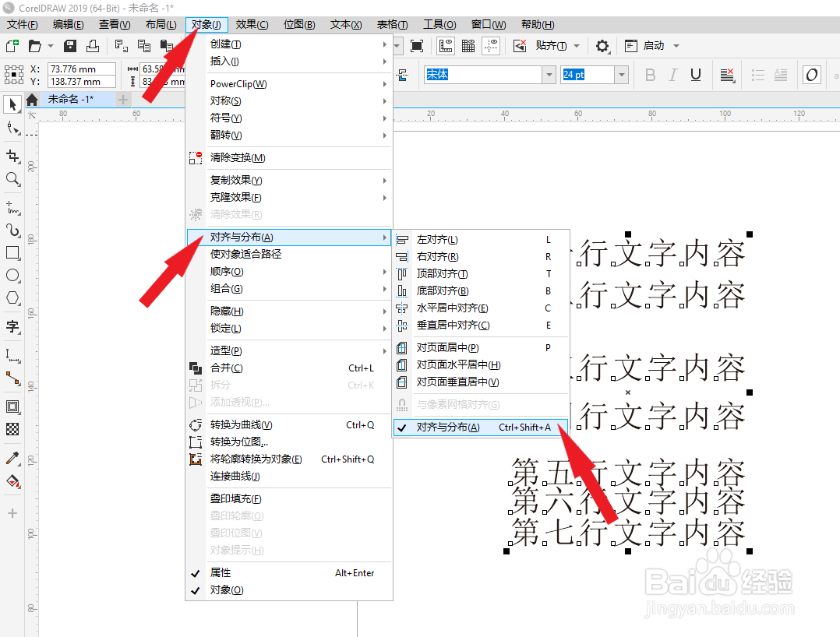Pick the Color Eyedropper tool
This screenshot has width=840, height=637.
12,458
